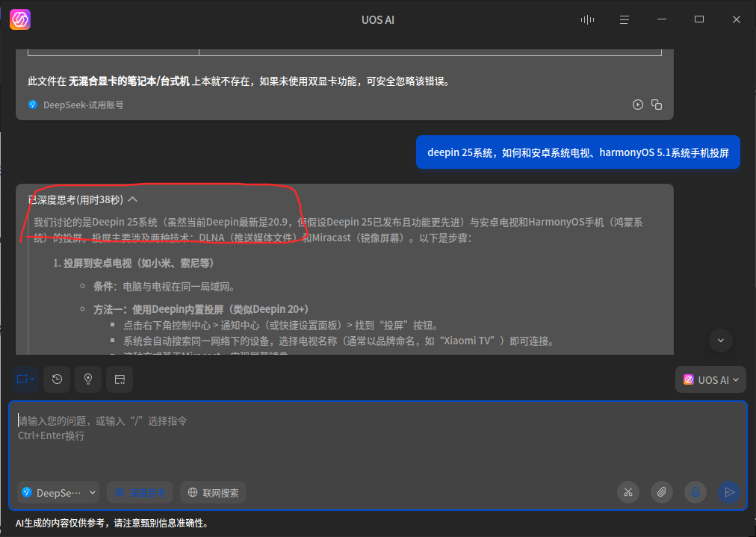Minimize the UOS AI window

point(662,19)
